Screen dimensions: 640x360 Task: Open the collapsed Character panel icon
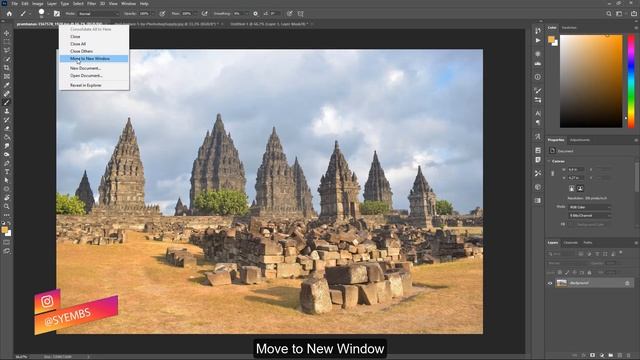(x=538, y=113)
